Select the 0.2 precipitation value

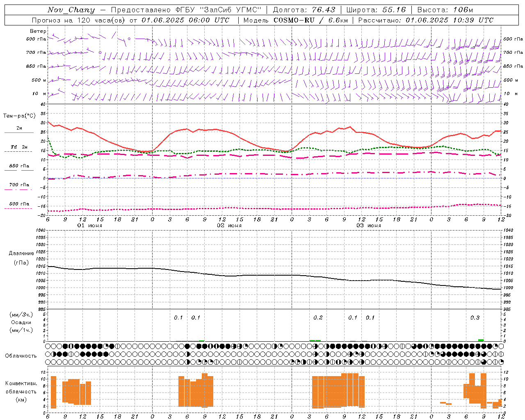(318, 318)
